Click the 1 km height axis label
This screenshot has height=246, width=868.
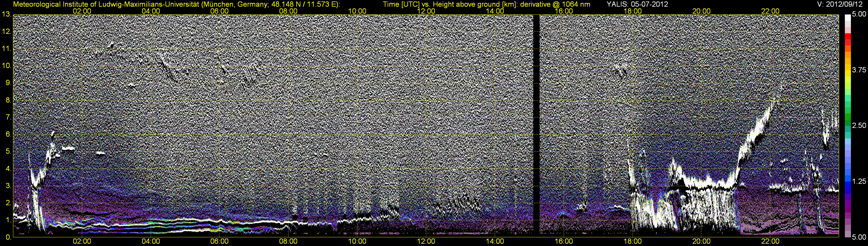coord(8,220)
